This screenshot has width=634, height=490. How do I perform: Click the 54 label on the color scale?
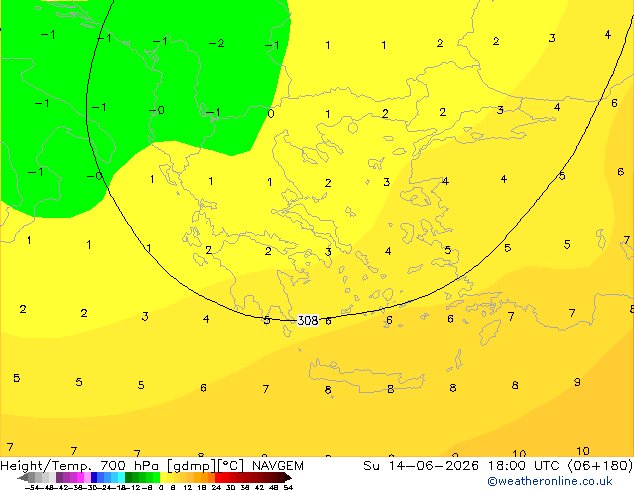pyautogui.click(x=288, y=488)
